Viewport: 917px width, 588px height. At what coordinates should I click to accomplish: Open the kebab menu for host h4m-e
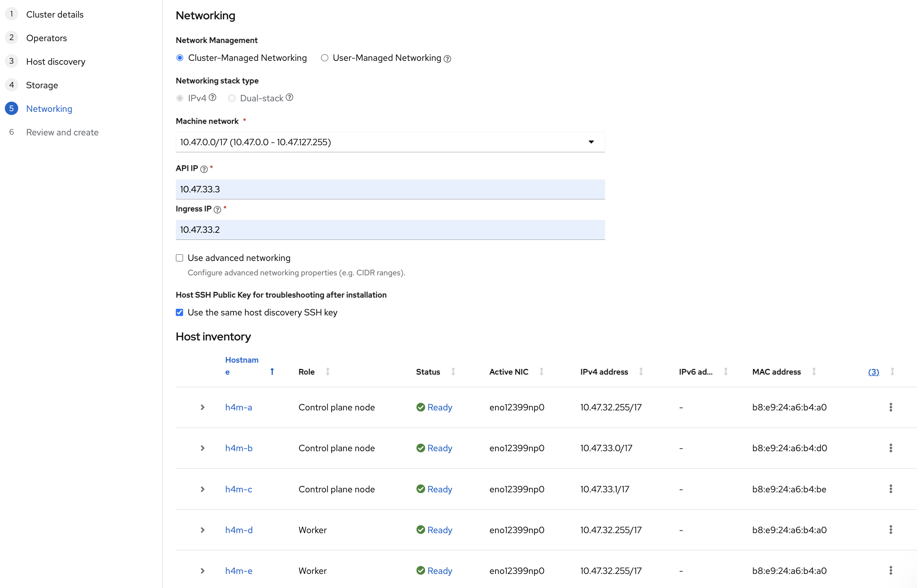(x=891, y=571)
